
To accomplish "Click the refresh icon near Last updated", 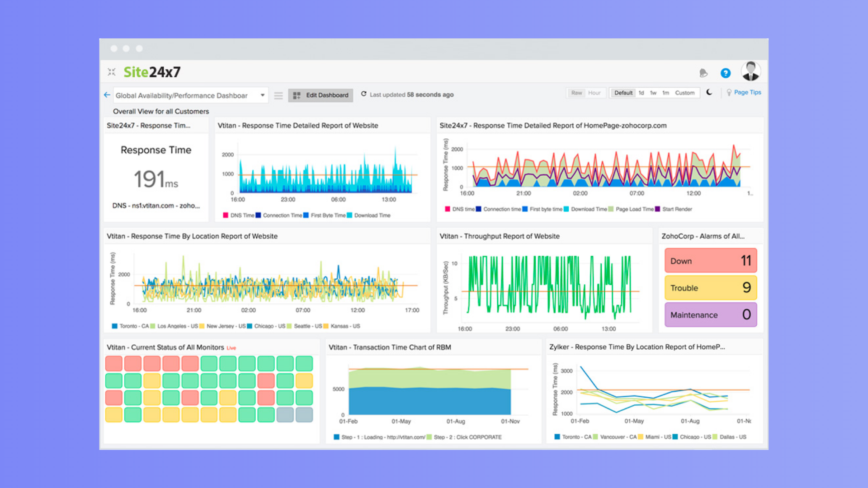I will 363,94.
